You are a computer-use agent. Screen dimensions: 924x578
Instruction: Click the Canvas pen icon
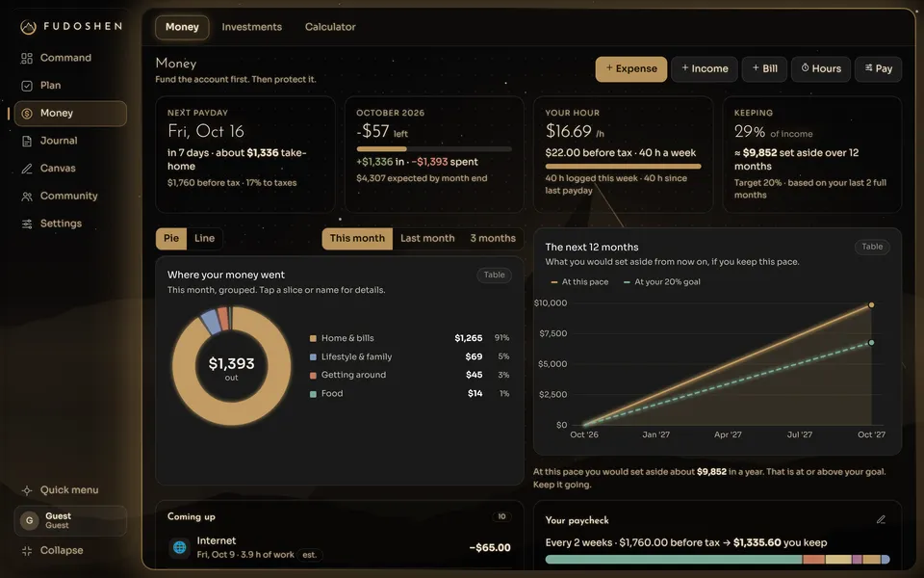(27, 169)
